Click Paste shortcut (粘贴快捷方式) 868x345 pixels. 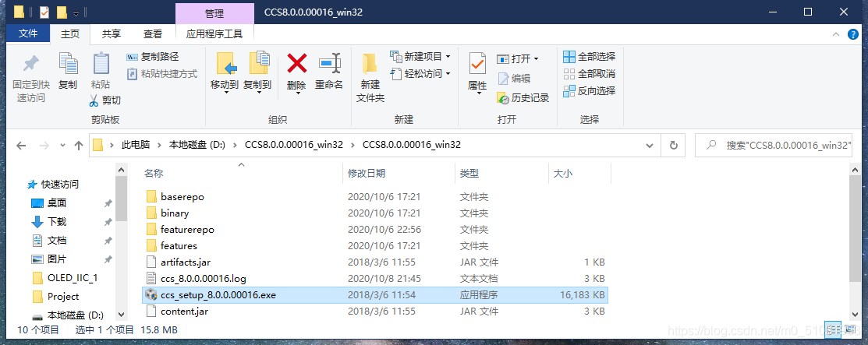(x=161, y=73)
